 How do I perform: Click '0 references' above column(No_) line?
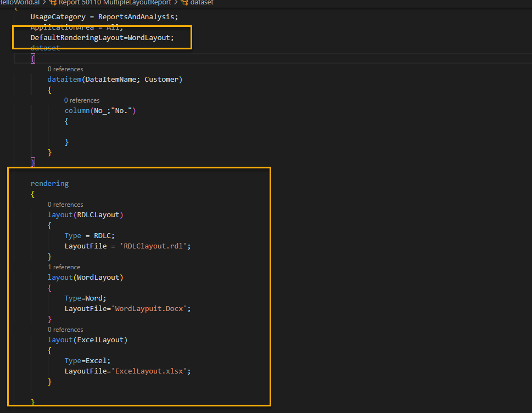pos(82,100)
